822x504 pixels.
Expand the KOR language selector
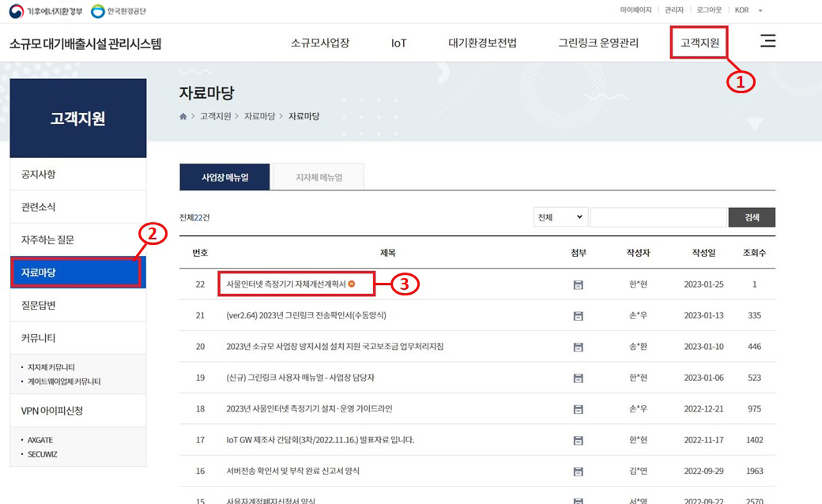coord(748,10)
